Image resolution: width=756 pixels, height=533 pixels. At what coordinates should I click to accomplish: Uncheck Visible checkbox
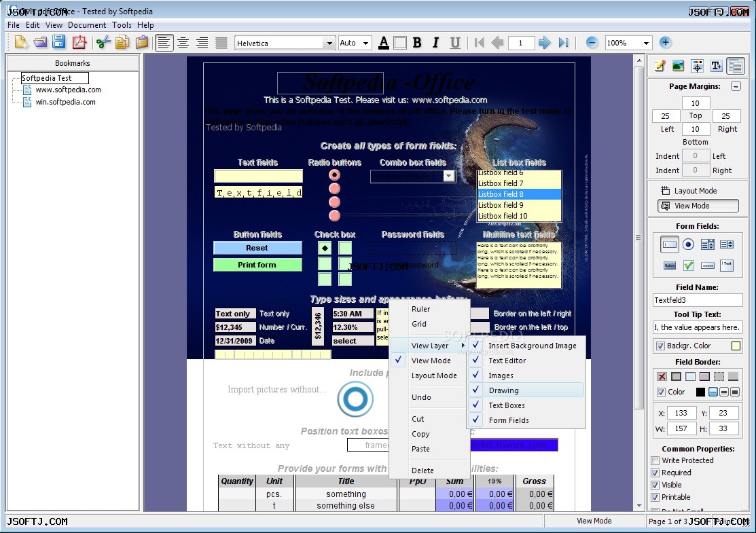[x=655, y=485]
